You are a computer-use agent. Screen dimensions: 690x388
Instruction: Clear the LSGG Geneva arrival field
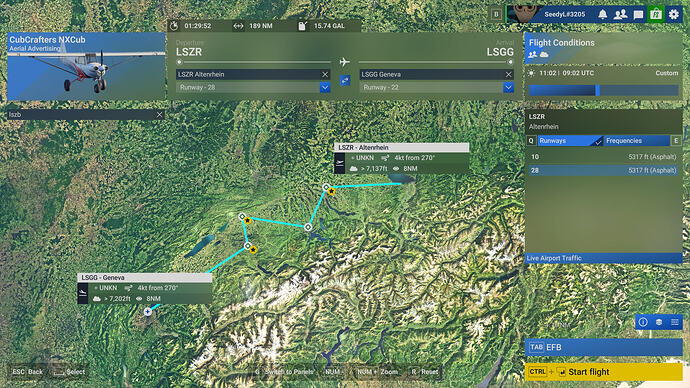pos(508,74)
